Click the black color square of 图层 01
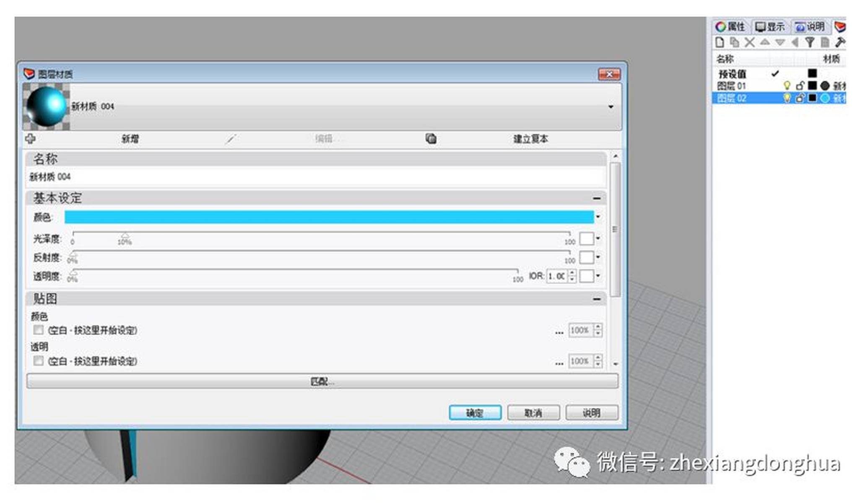The width and height of the screenshot is (868, 503). click(813, 86)
